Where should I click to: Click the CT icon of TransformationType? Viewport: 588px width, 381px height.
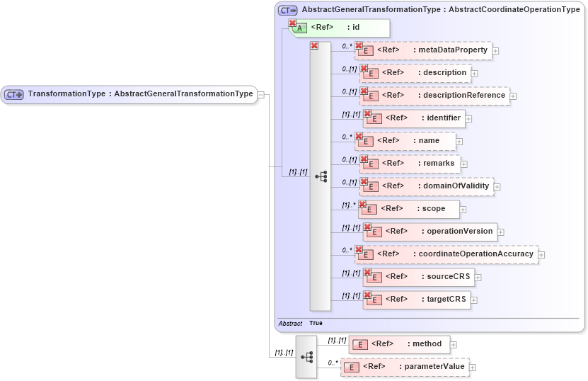pos(14,95)
